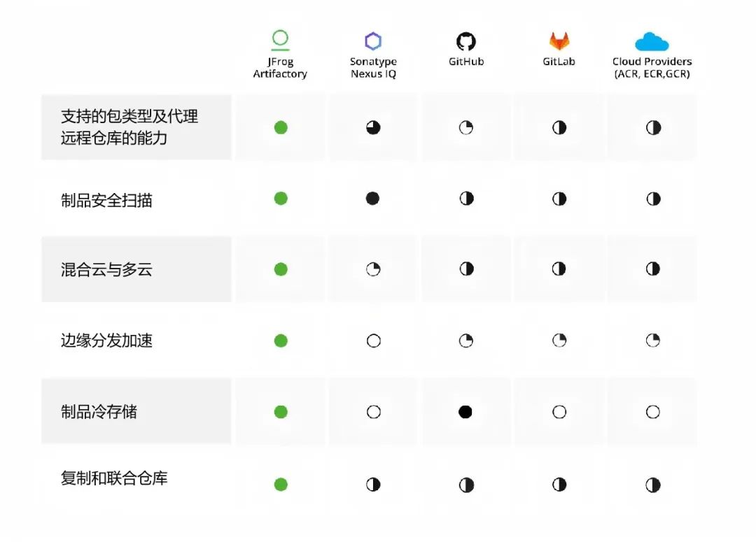Click Nexus IQ empty circle for 边缘分发加速
Screen dimensions: 756x542
374,341
